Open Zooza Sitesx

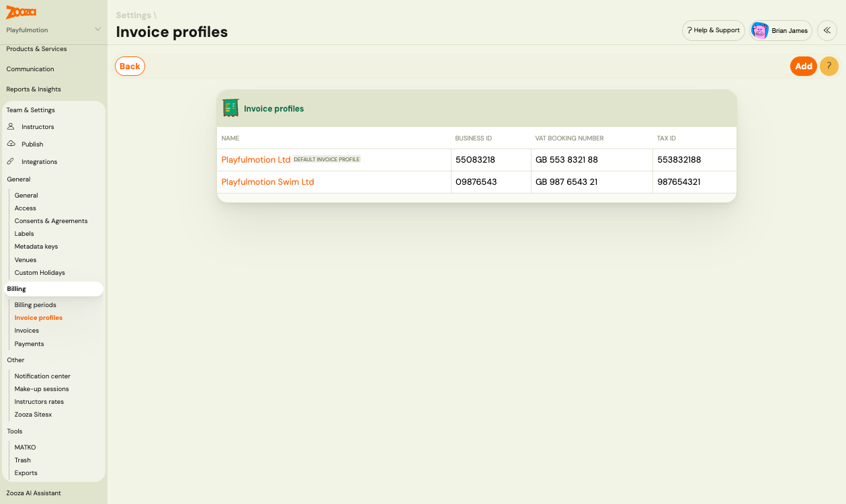[33, 415]
